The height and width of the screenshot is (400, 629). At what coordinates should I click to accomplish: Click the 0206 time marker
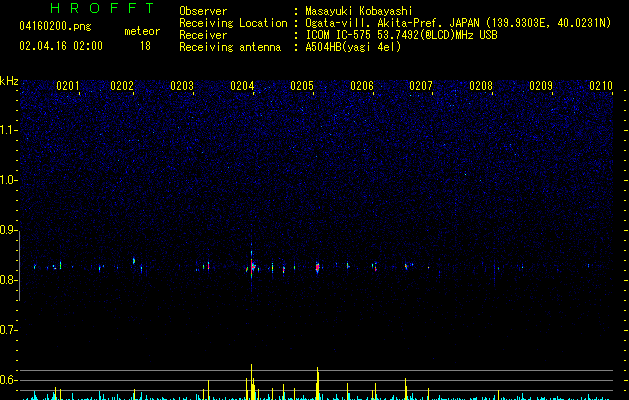pyautogui.click(x=362, y=86)
